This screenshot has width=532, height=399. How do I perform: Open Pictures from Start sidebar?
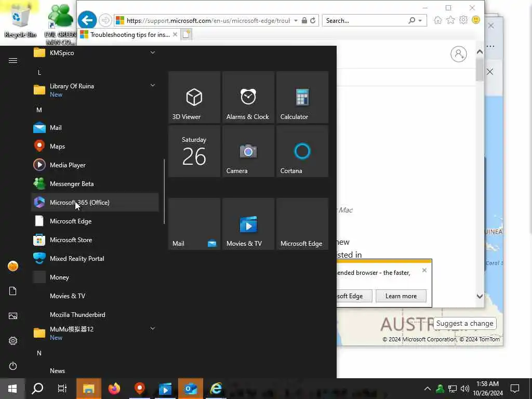click(x=13, y=316)
